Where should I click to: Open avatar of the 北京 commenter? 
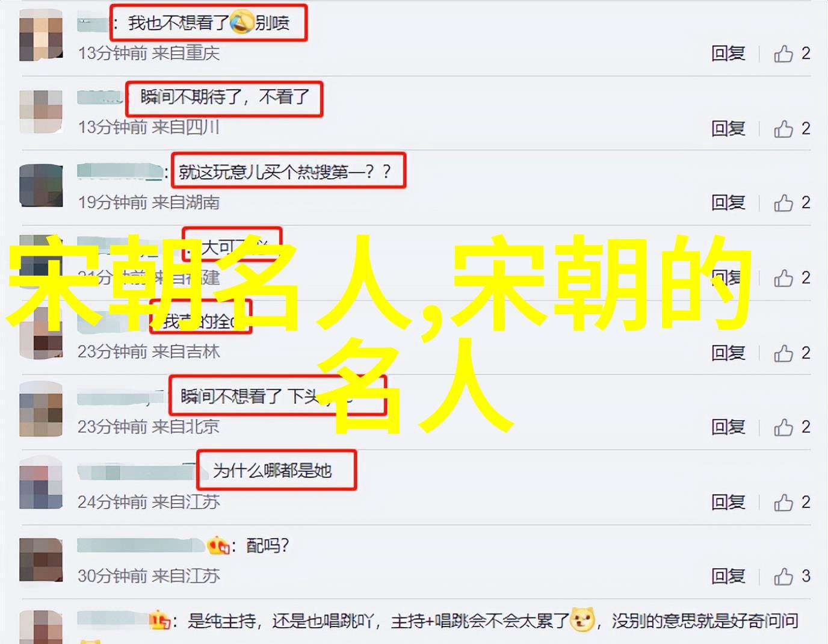[x=41, y=410]
